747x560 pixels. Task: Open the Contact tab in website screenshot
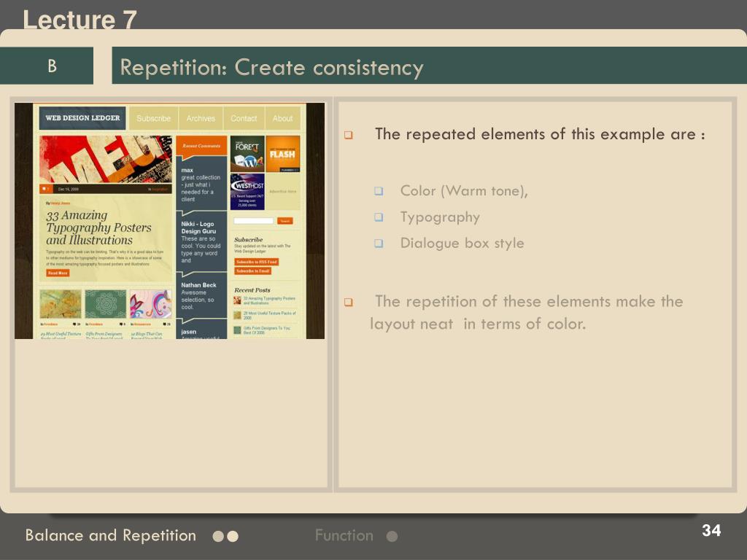click(x=244, y=118)
